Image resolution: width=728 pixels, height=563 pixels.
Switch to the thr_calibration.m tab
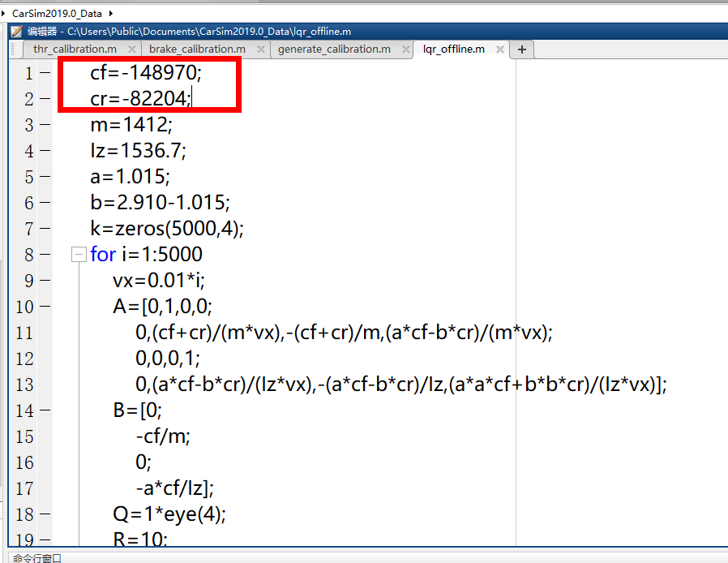[75, 49]
